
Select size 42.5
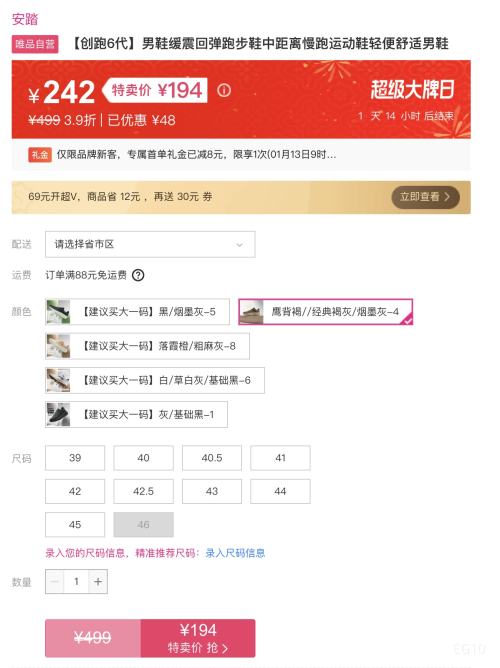[144, 491]
